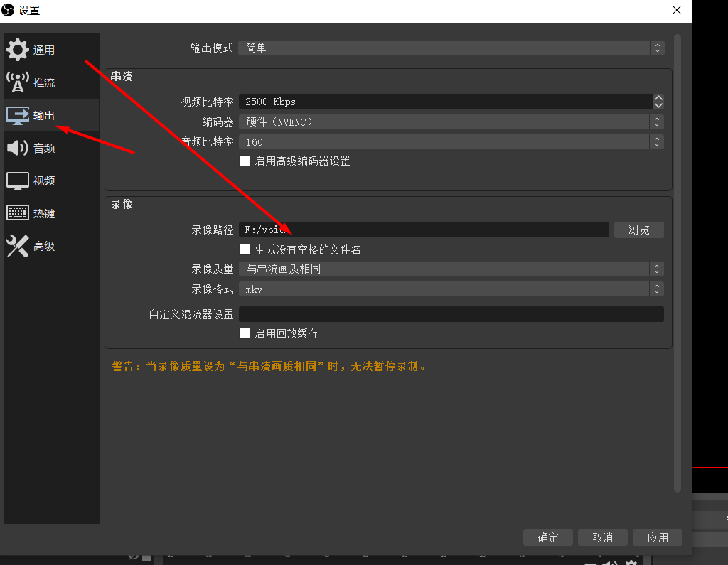Click the orange 警告 warning message
Screen dimensions: 728x565
[269, 366]
